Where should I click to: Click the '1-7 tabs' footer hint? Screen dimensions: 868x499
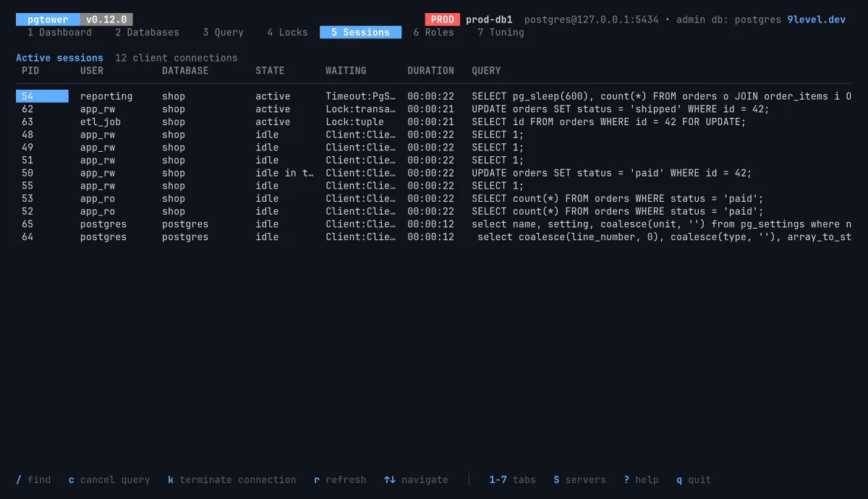(512, 479)
